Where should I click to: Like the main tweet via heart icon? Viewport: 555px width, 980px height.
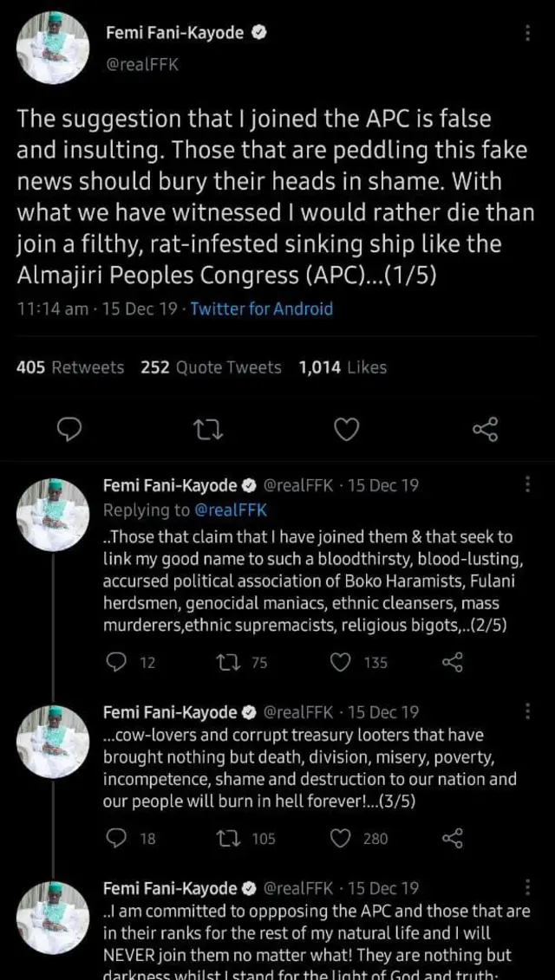coord(346,428)
